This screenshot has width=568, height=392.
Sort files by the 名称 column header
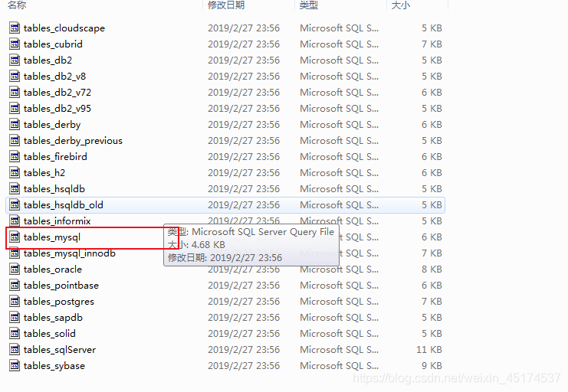[17, 5]
